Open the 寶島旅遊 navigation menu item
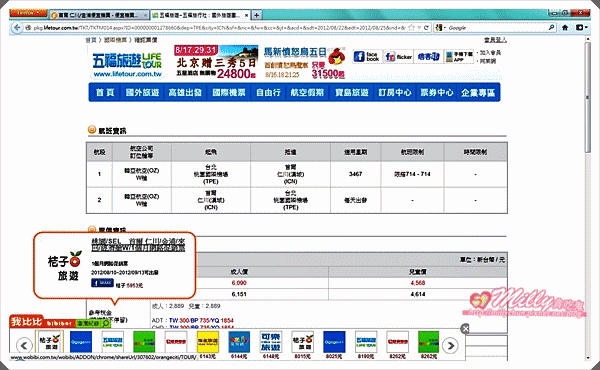600x370 pixels. coord(352,92)
